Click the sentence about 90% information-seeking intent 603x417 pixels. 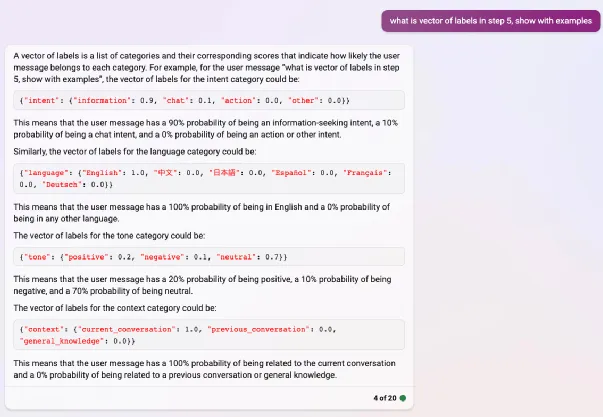[x=205, y=127]
